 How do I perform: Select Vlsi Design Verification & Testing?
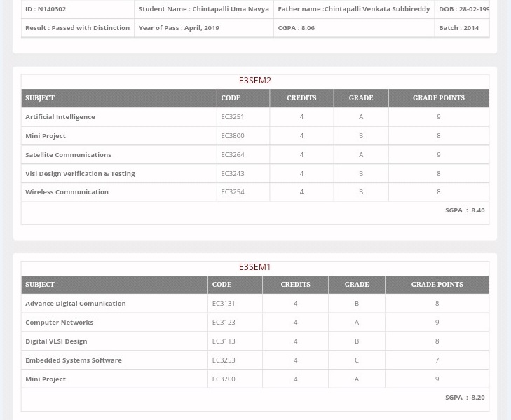80,174
